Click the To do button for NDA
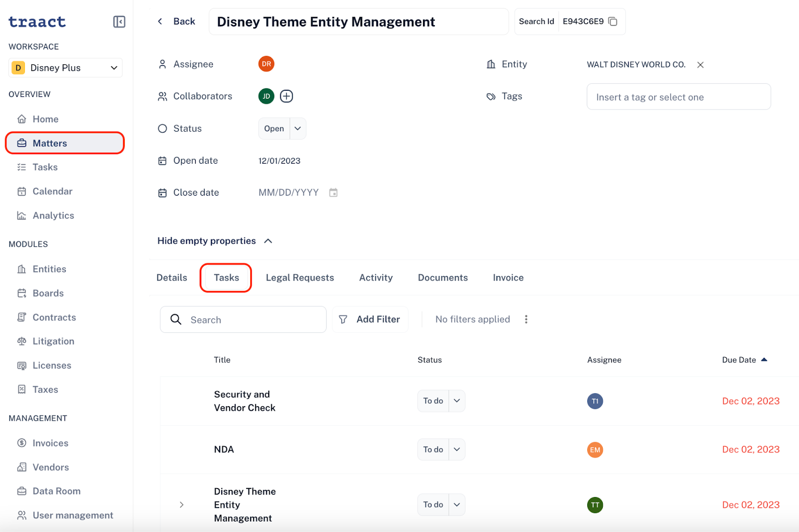This screenshot has width=799, height=532. point(433,450)
